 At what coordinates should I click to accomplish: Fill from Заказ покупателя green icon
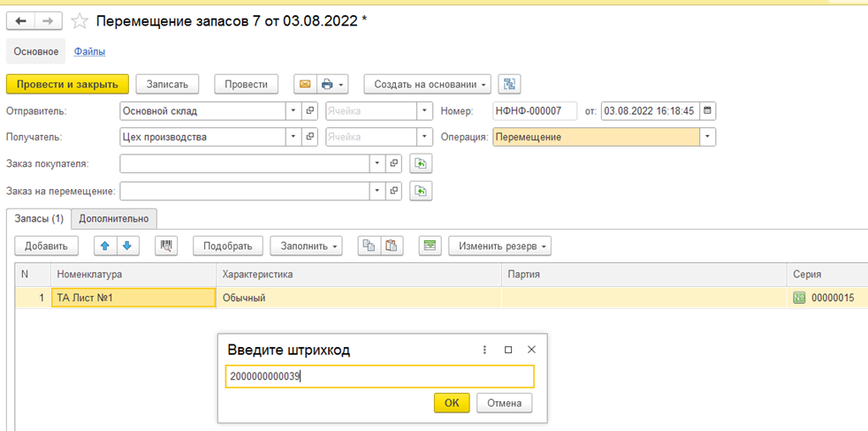[x=421, y=163]
